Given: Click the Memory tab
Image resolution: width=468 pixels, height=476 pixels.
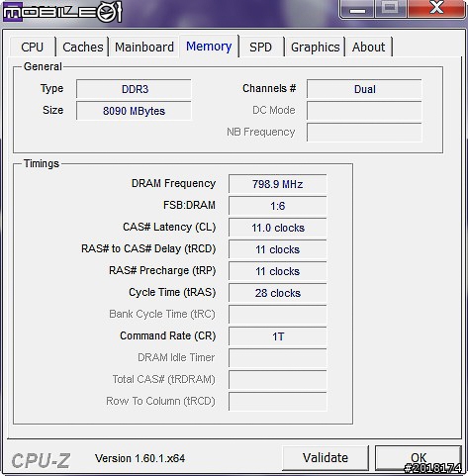Looking at the screenshot, I should tap(209, 47).
